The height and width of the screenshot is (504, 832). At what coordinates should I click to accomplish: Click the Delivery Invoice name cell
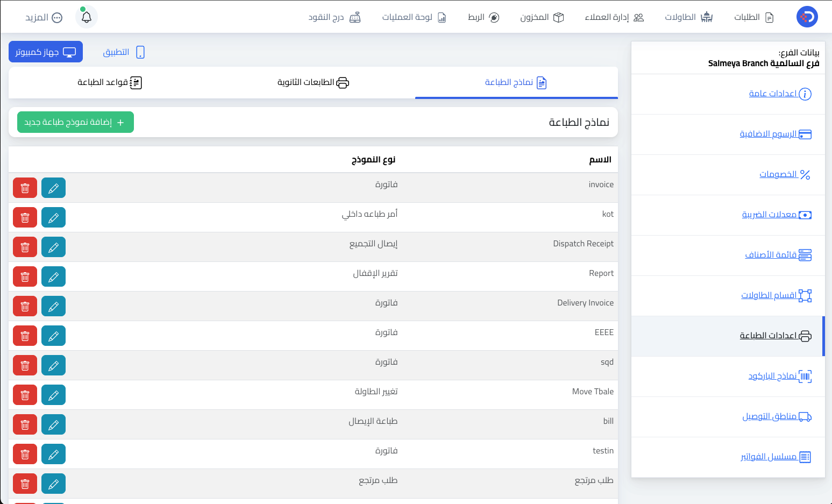pos(586,303)
